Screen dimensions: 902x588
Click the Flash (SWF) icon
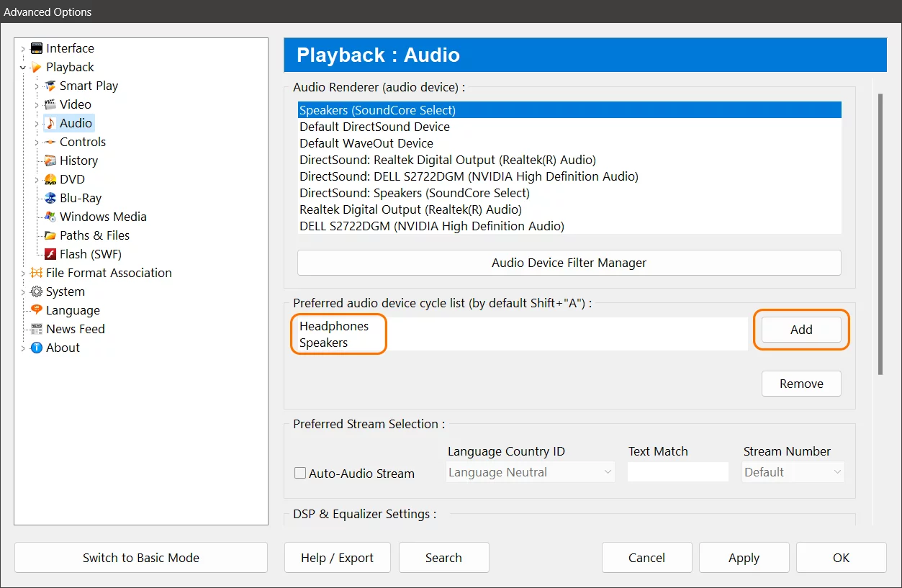(50, 254)
